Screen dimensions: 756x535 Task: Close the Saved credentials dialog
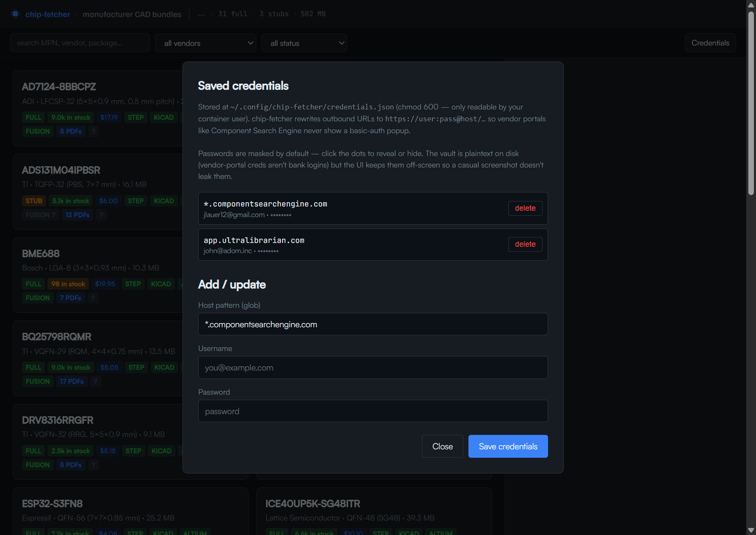[442, 446]
